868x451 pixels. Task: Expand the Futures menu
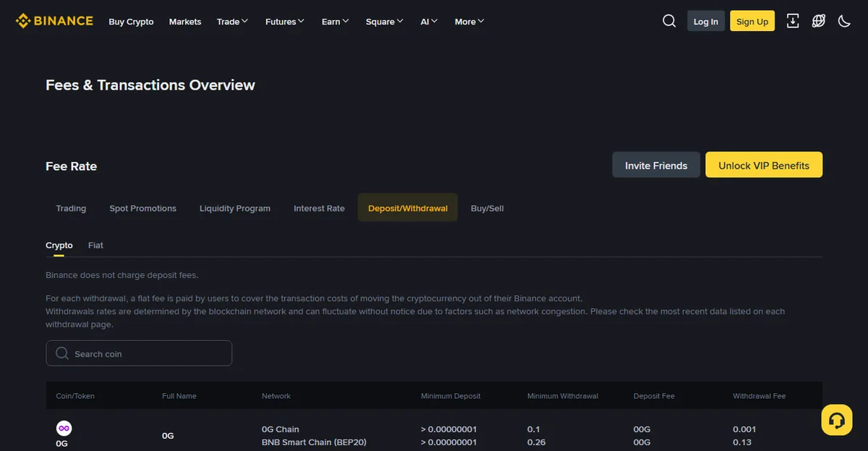(285, 22)
